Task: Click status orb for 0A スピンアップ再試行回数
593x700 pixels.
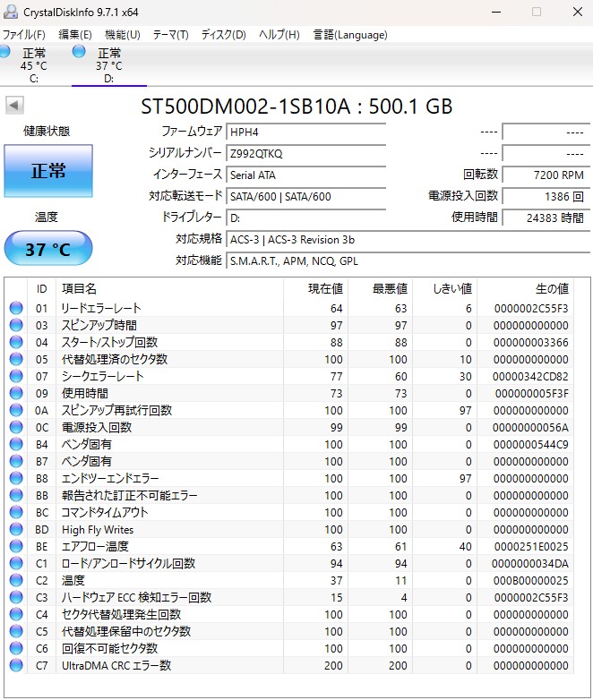Action: (16, 410)
